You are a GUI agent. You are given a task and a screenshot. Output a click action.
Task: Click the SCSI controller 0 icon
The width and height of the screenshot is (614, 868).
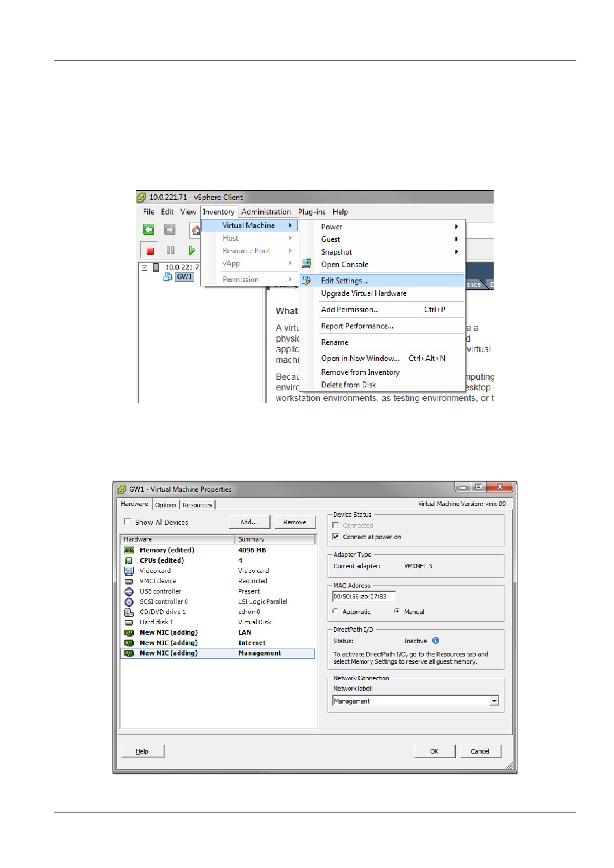[129, 602]
